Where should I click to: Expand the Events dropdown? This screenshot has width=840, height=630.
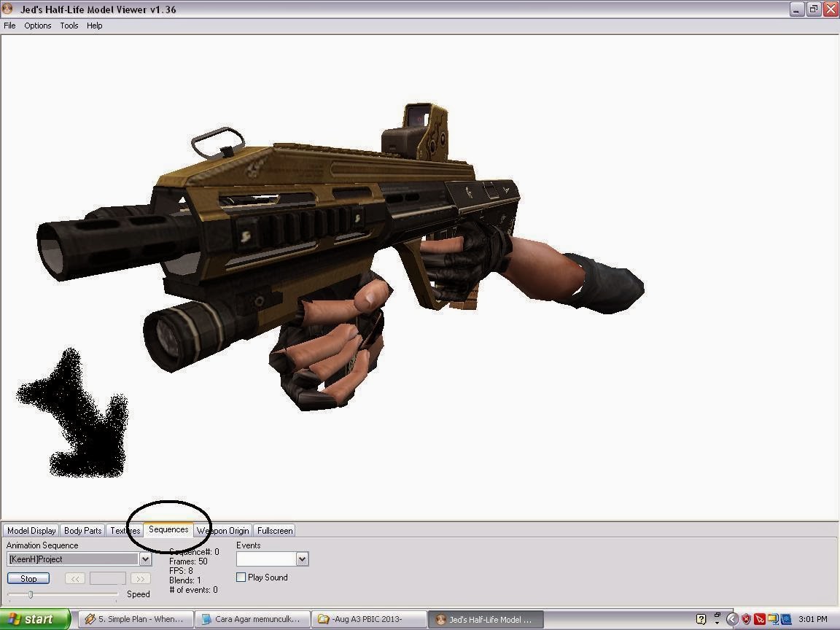(x=302, y=559)
